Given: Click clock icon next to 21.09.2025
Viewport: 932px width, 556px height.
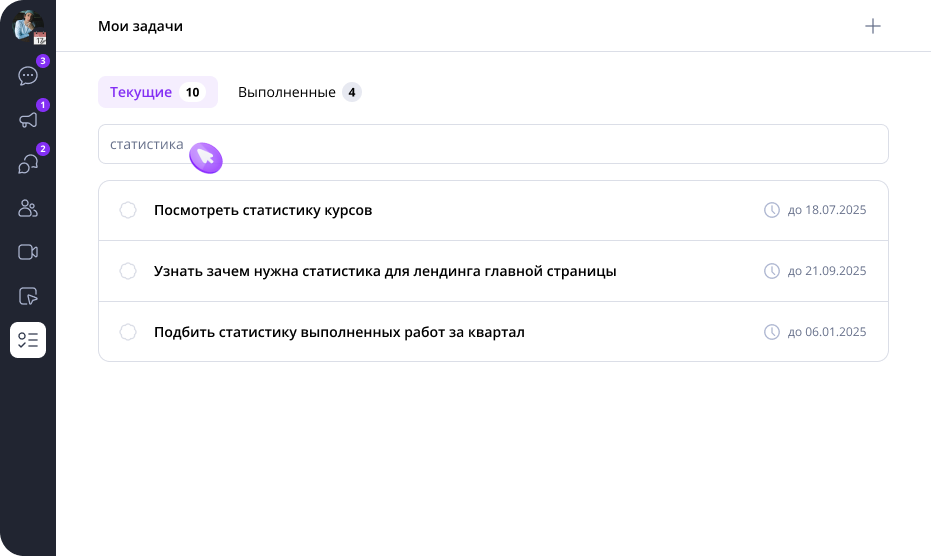Looking at the screenshot, I should click(x=772, y=271).
